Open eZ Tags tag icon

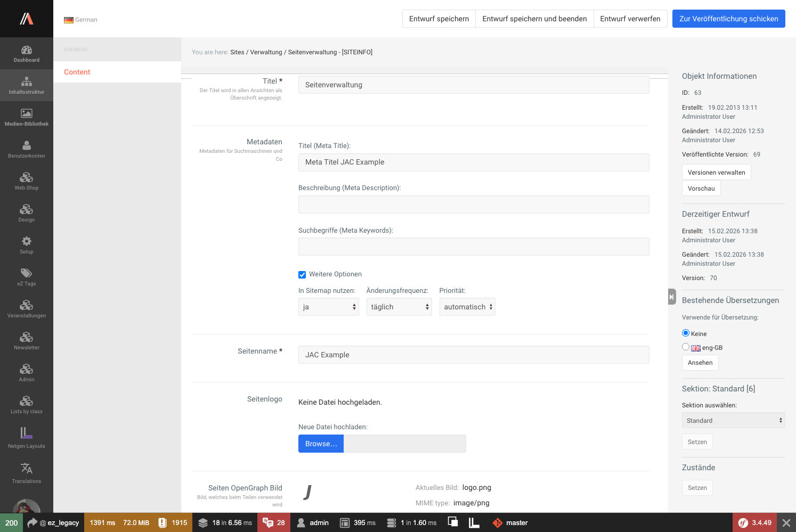click(x=26, y=273)
